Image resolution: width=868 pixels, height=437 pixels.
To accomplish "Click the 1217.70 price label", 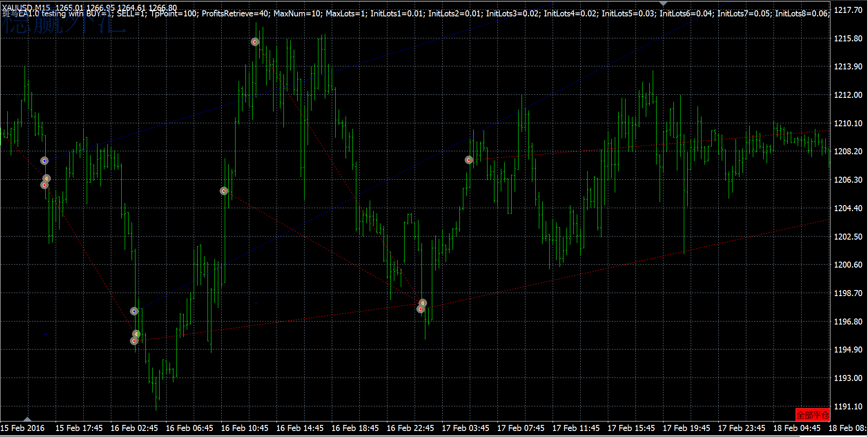I will 848,10.
